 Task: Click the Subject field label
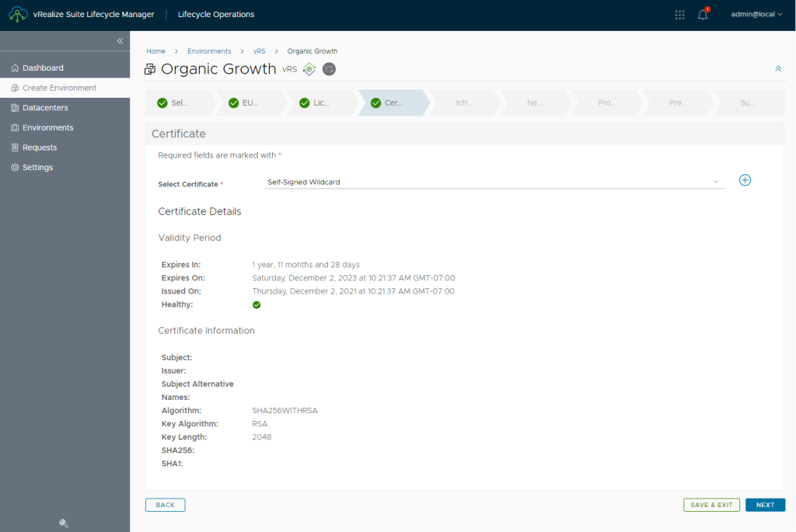point(176,357)
